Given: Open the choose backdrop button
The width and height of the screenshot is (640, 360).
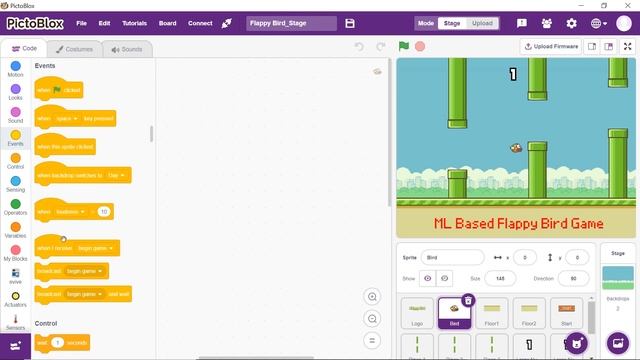Looking at the screenshot, I should 618,343.
